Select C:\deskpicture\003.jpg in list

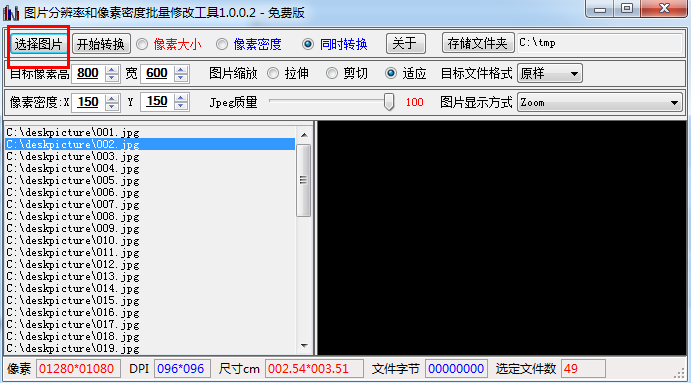(150, 156)
